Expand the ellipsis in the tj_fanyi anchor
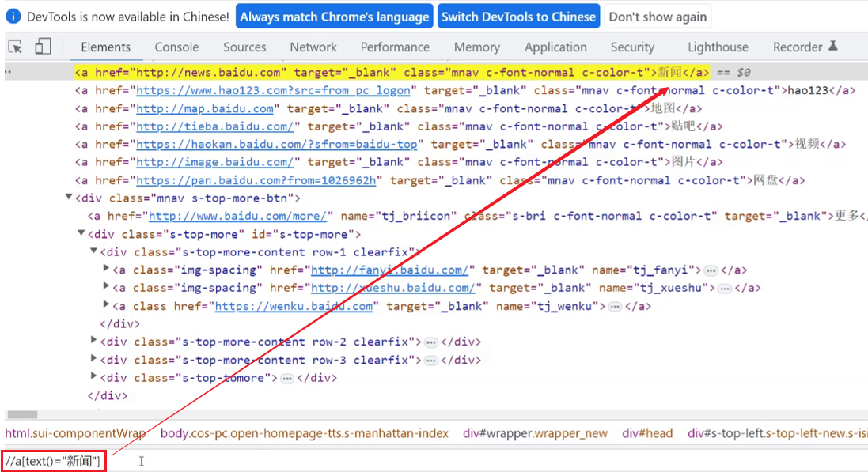Viewport: 868px width, 472px height. 711,270
